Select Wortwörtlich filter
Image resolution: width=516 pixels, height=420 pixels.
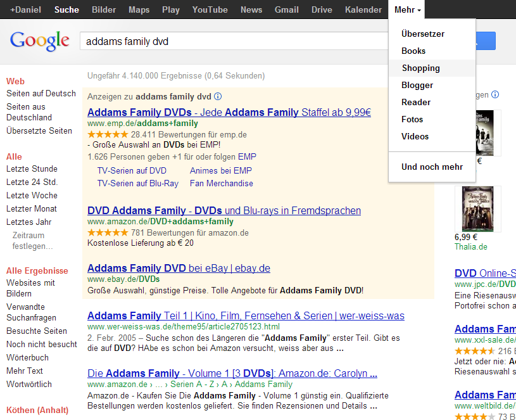29,384
